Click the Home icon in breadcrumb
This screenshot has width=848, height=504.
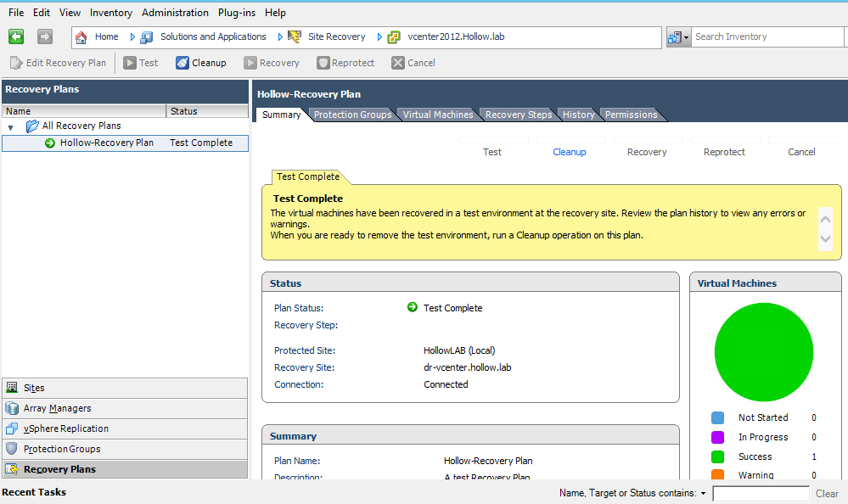coord(81,37)
